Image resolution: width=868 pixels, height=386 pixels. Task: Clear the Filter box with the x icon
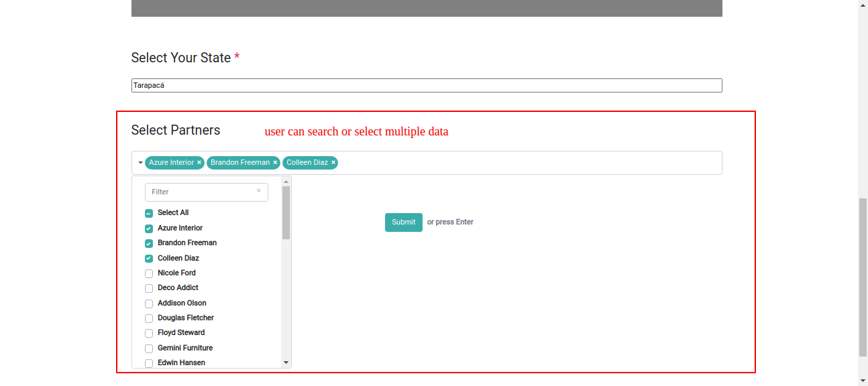[259, 191]
